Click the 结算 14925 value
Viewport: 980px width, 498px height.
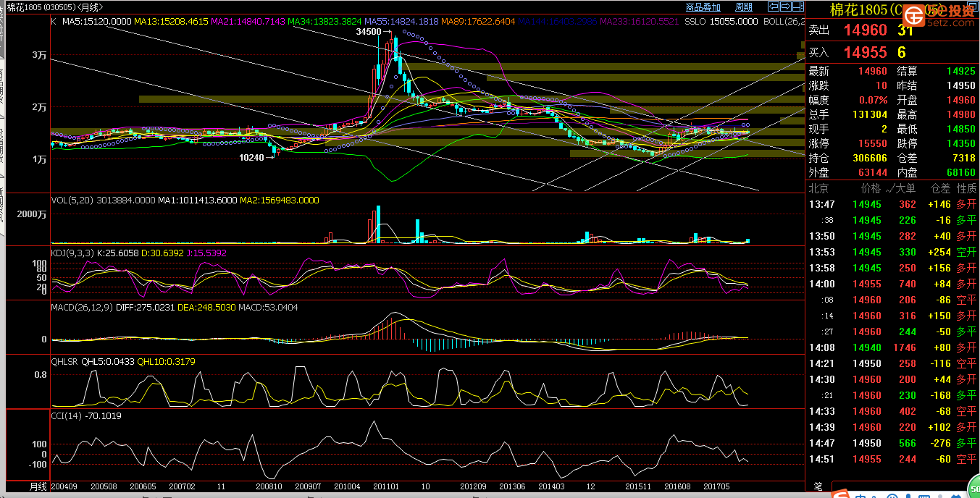pos(960,71)
